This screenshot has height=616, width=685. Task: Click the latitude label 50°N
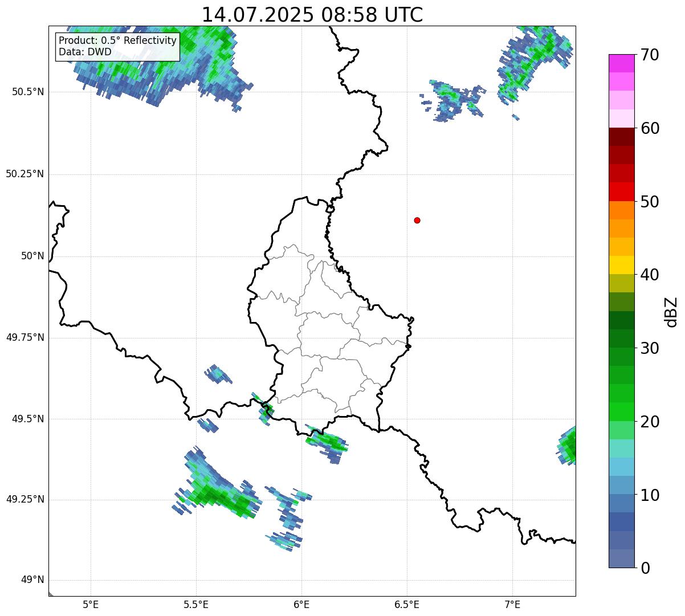(32, 256)
